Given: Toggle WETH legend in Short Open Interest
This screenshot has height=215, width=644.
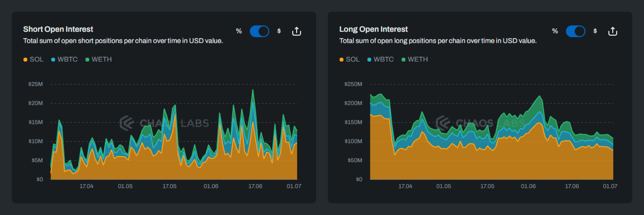Looking at the screenshot, I should point(99,59).
